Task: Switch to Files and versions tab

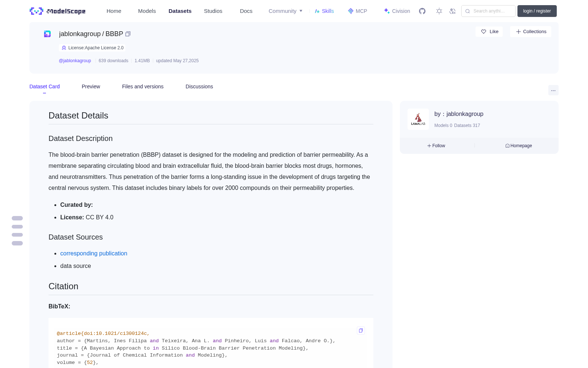Action: (x=143, y=86)
